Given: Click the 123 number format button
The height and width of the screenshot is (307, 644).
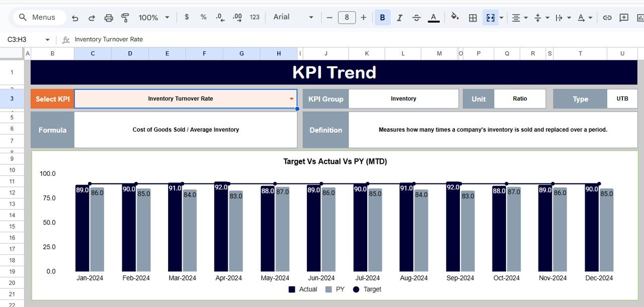Looking at the screenshot, I should click(254, 17).
